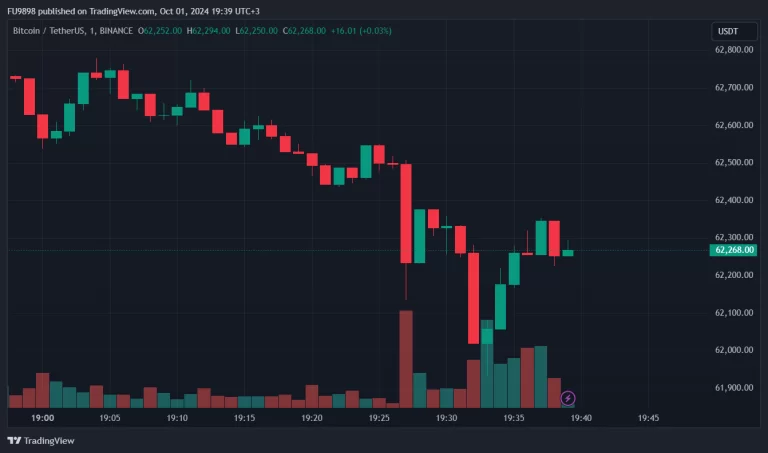Click the 19:45 time axis label

[x=647, y=418]
